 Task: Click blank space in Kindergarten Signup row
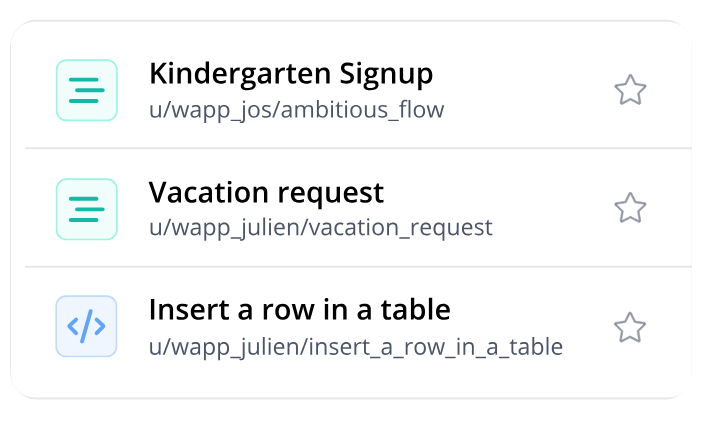click(530, 90)
